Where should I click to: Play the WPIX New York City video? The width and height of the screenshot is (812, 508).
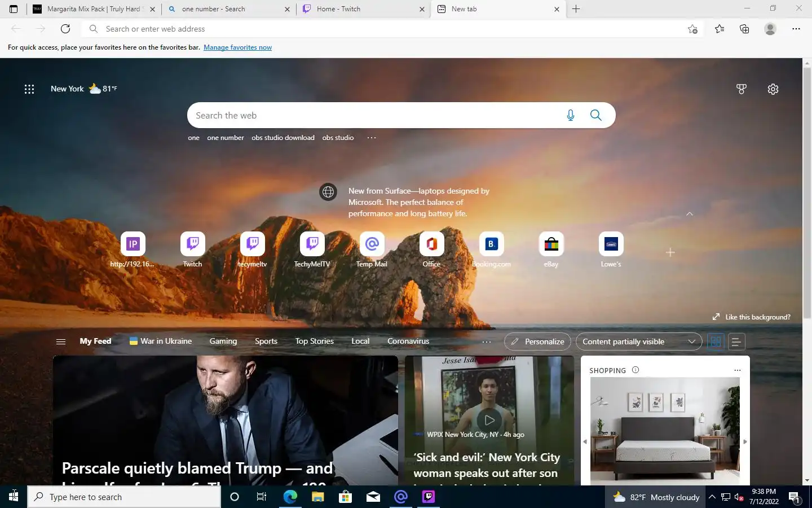(489, 420)
